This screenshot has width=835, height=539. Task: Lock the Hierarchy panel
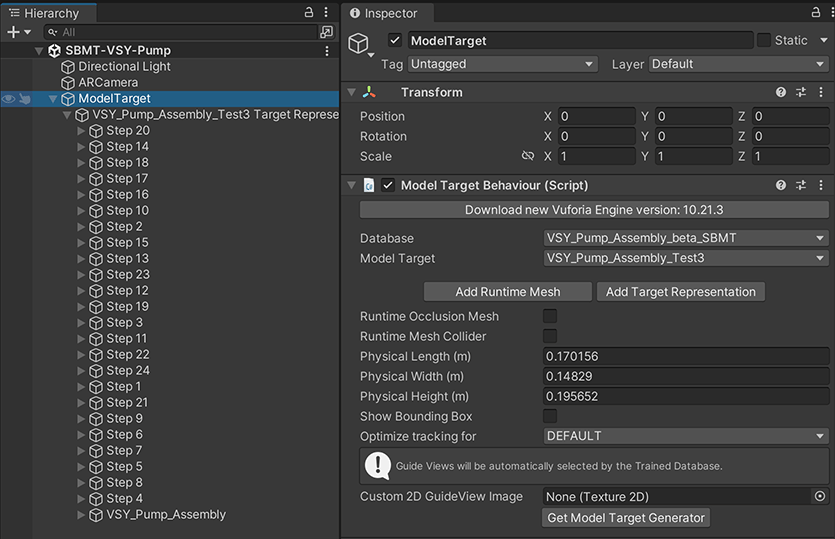pos(309,12)
